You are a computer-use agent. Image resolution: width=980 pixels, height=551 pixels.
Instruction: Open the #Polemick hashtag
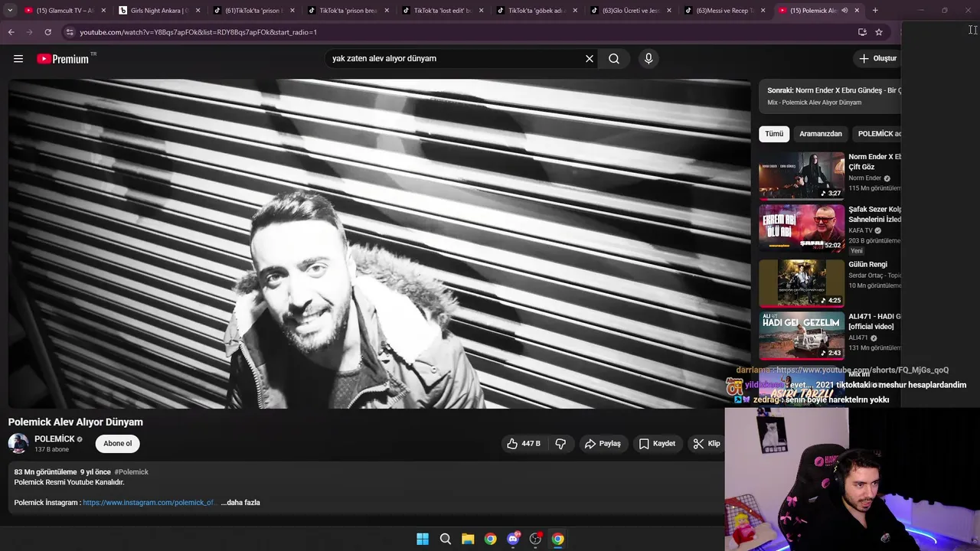pyautogui.click(x=131, y=472)
